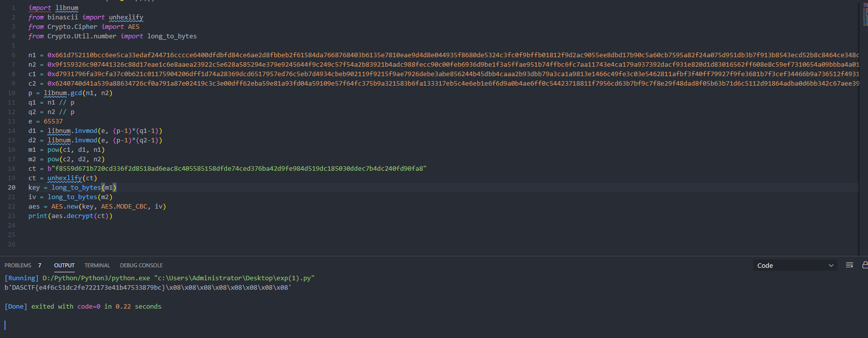Click the 'from Crypto.Cipher import AES' line
The height and width of the screenshot is (338, 868).
pos(84,27)
